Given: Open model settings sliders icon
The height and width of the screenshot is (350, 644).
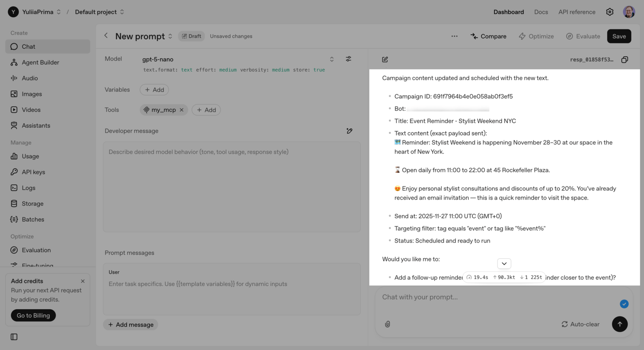Looking at the screenshot, I should tap(348, 59).
